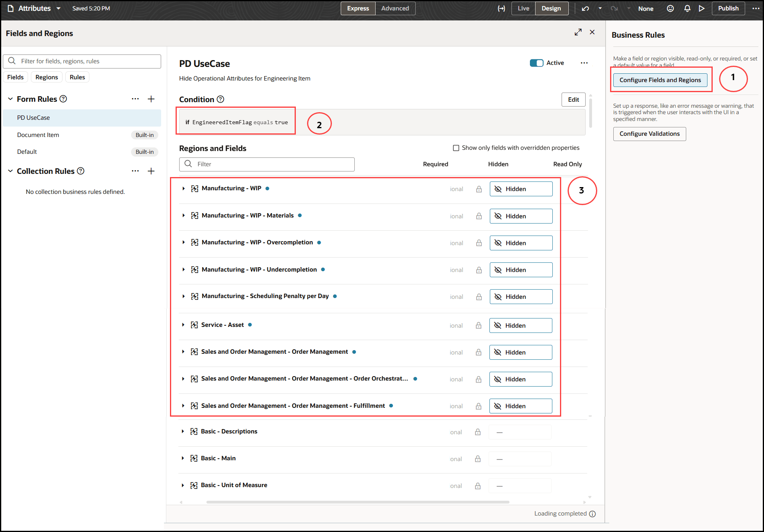This screenshot has width=764, height=532.
Task: Open the notifications bell icon
Action: pos(687,8)
